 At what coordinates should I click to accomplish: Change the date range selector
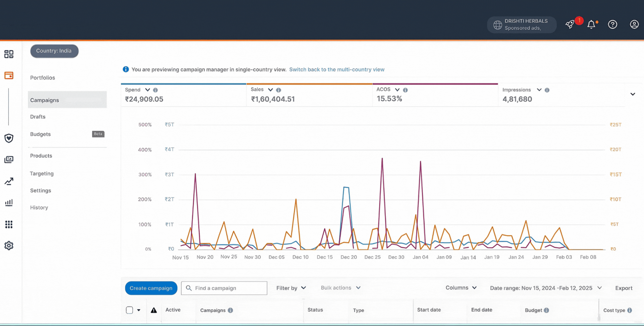click(x=546, y=288)
